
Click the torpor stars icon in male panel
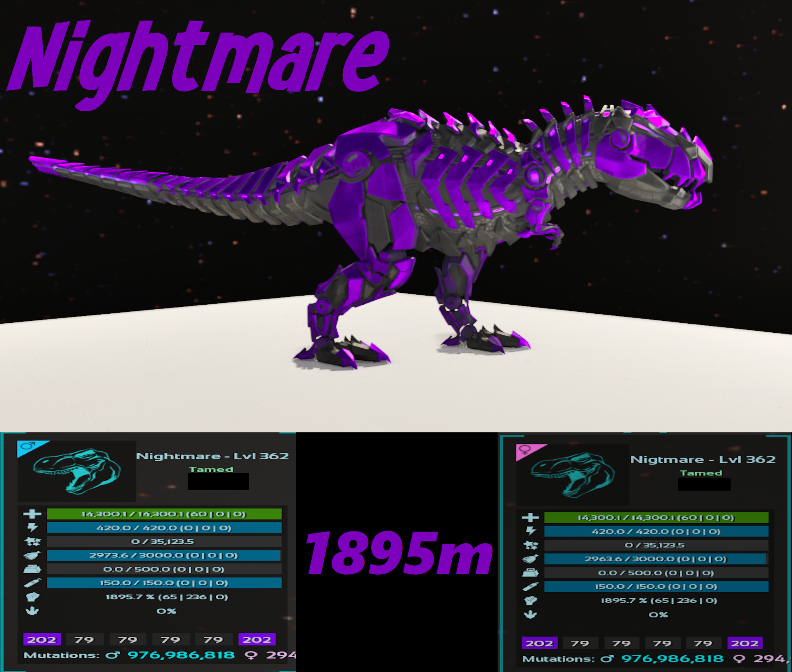[32, 541]
